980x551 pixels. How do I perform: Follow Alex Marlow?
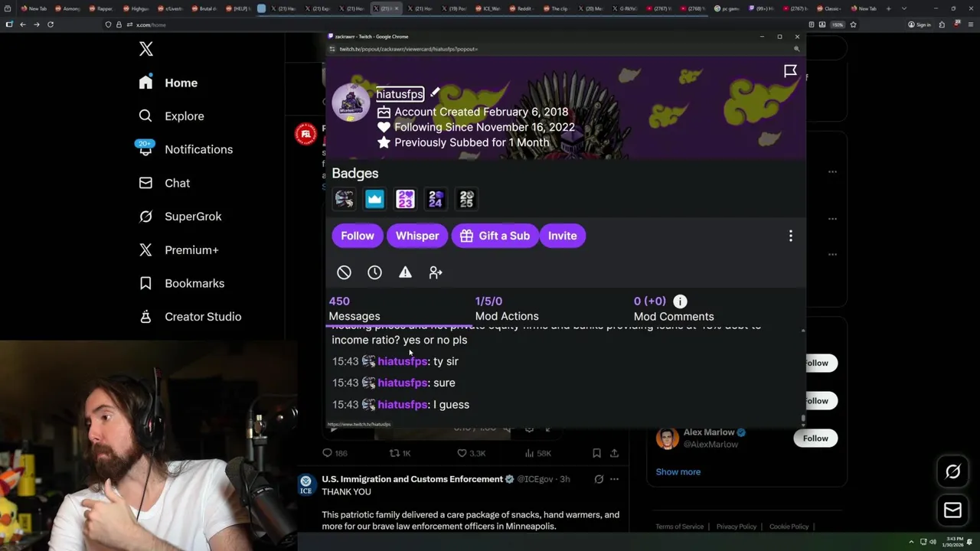(815, 439)
